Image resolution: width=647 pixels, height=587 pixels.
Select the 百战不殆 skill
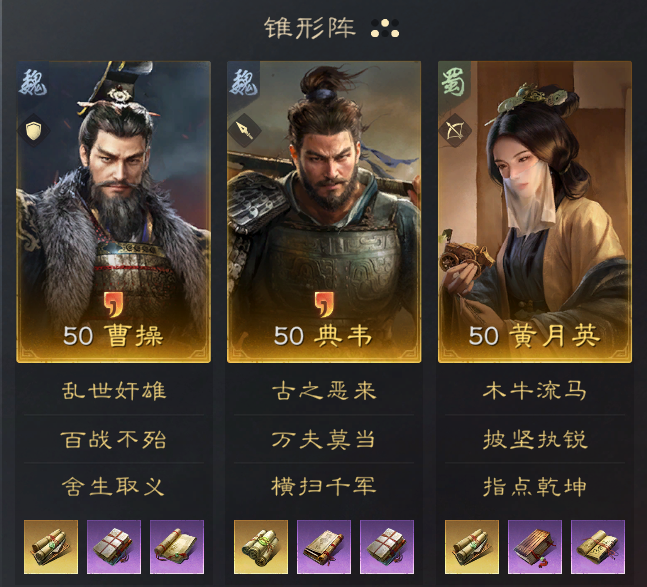pos(114,439)
